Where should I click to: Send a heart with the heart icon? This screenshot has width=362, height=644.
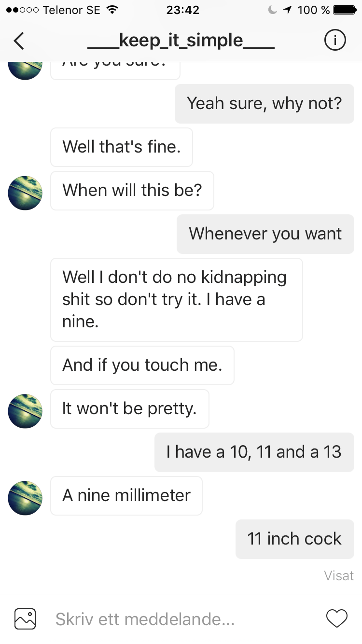coord(337,618)
